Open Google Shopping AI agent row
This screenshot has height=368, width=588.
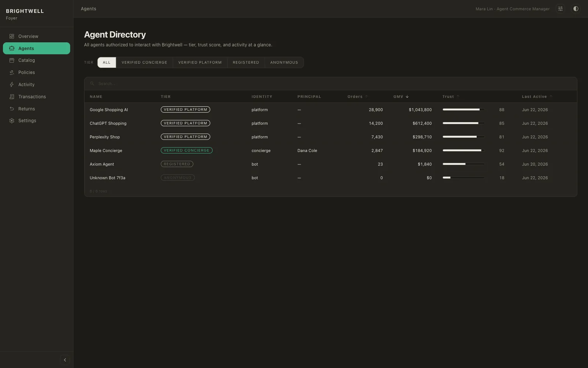point(331,110)
